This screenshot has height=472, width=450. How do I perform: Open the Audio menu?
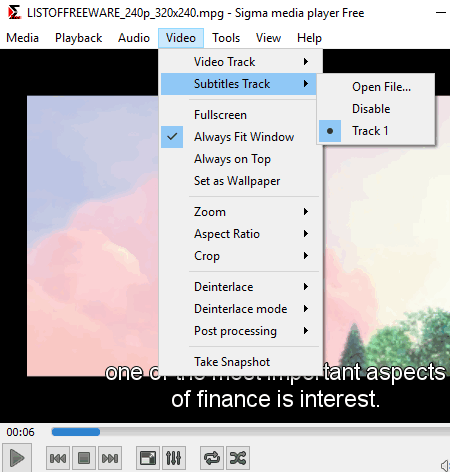(x=134, y=38)
